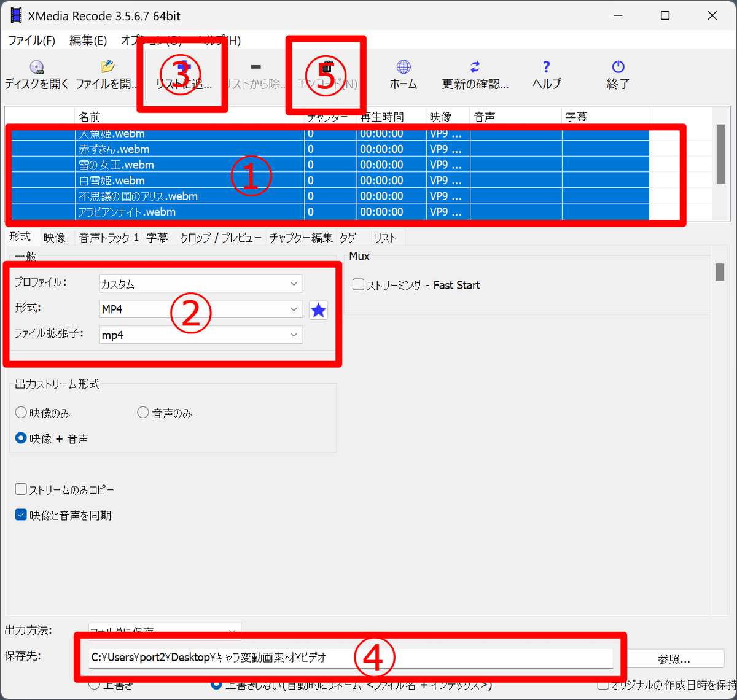Select the 音声のみ radio button

tap(143, 413)
